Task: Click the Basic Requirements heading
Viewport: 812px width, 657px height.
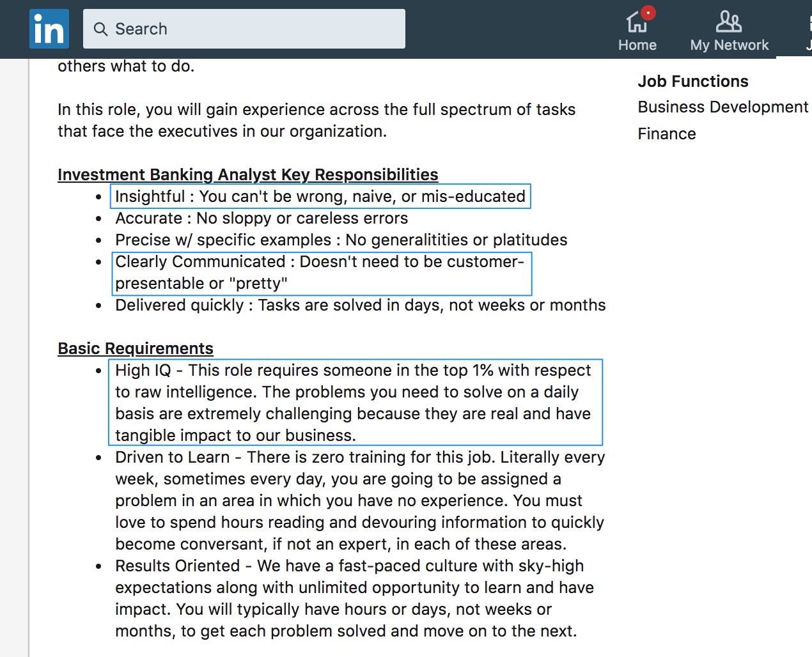Action: 135,348
